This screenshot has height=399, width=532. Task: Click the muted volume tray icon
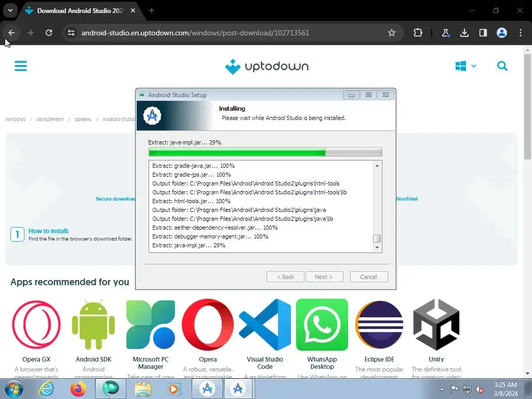point(480,389)
